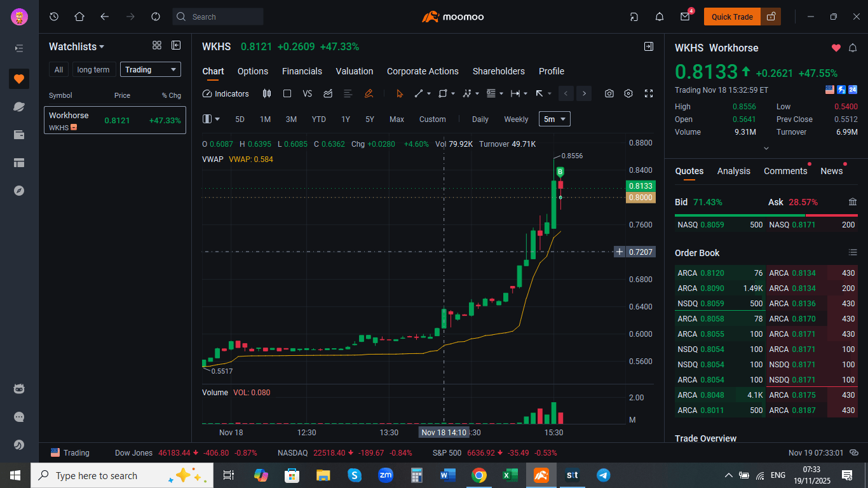Switch to the Analysis tab

tap(734, 171)
